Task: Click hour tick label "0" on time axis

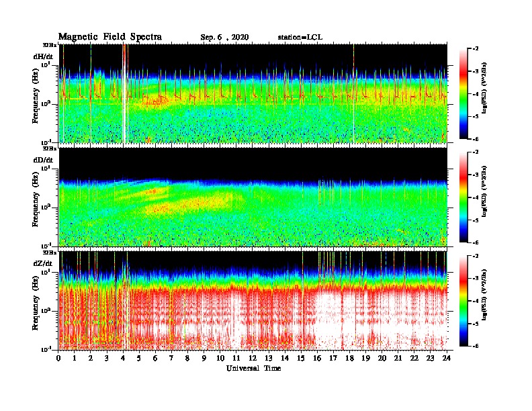Action: click(x=58, y=359)
